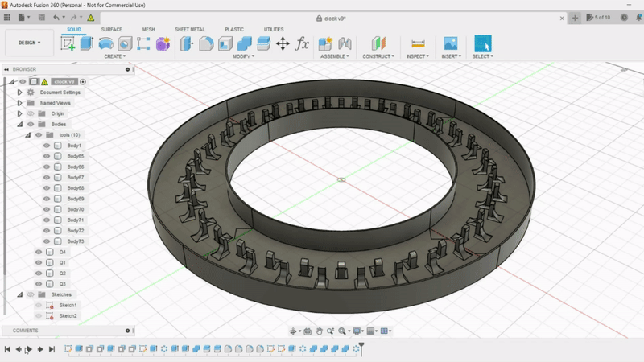Screen dimensions: 644x362
Task: Click the 5 of 10 job status
Action: pos(598,18)
